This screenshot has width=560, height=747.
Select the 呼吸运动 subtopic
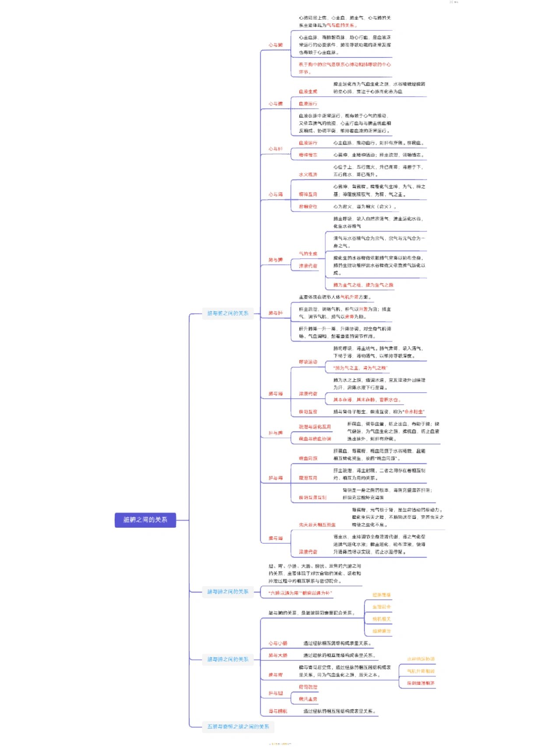click(x=308, y=362)
